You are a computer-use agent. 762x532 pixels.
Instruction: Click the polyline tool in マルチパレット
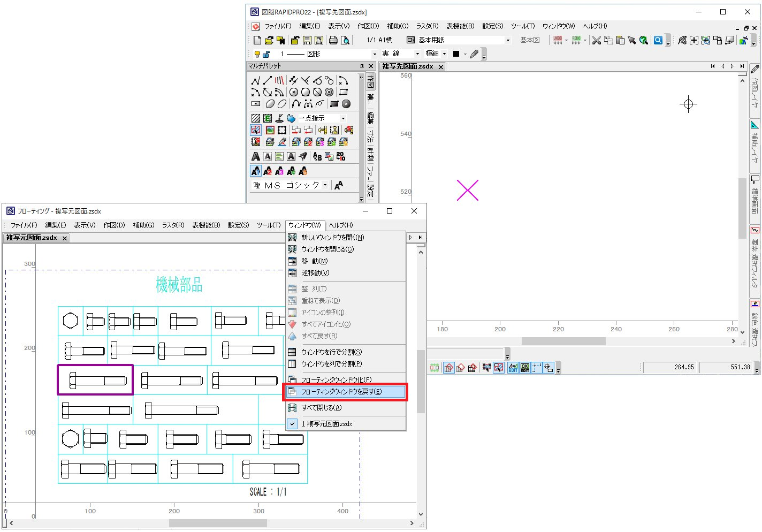click(256, 81)
